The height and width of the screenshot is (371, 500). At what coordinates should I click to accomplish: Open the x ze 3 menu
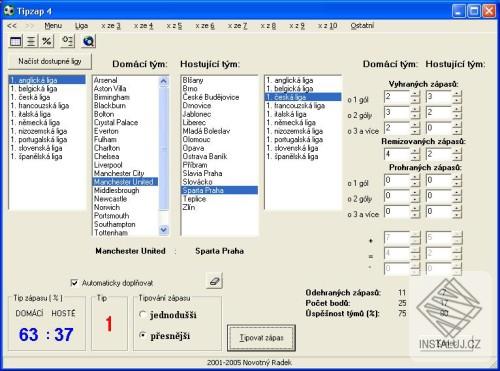[x=111, y=26]
